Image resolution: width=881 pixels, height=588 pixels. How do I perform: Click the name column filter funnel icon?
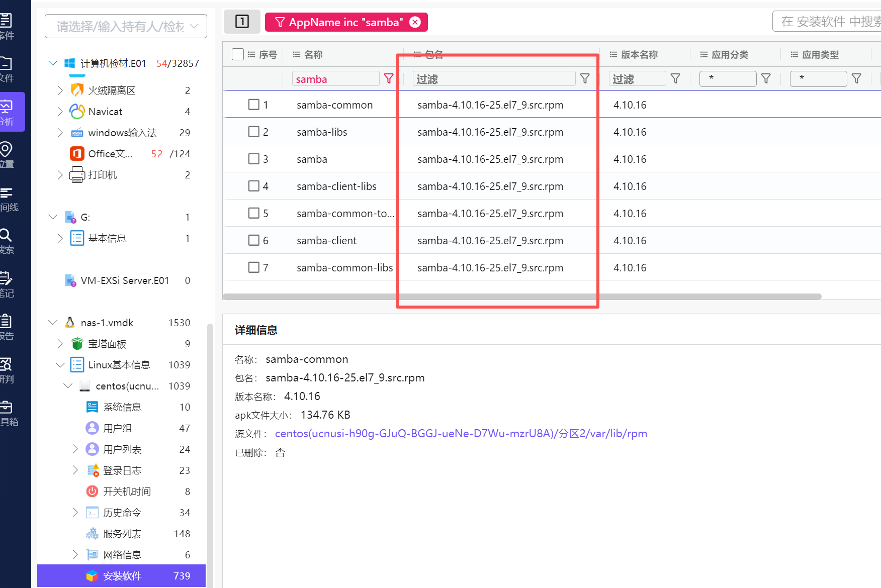[389, 78]
